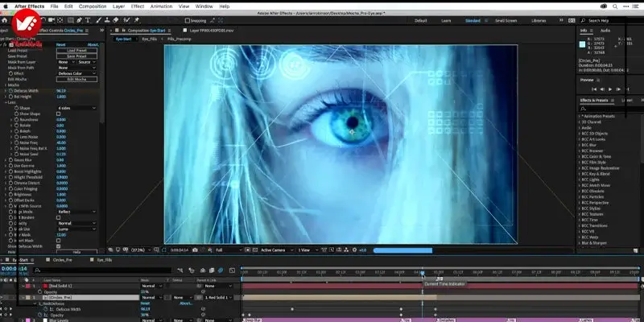The height and width of the screenshot is (322, 644).
Task: Select the Rectangle shape tool
Action: (x=70, y=20)
